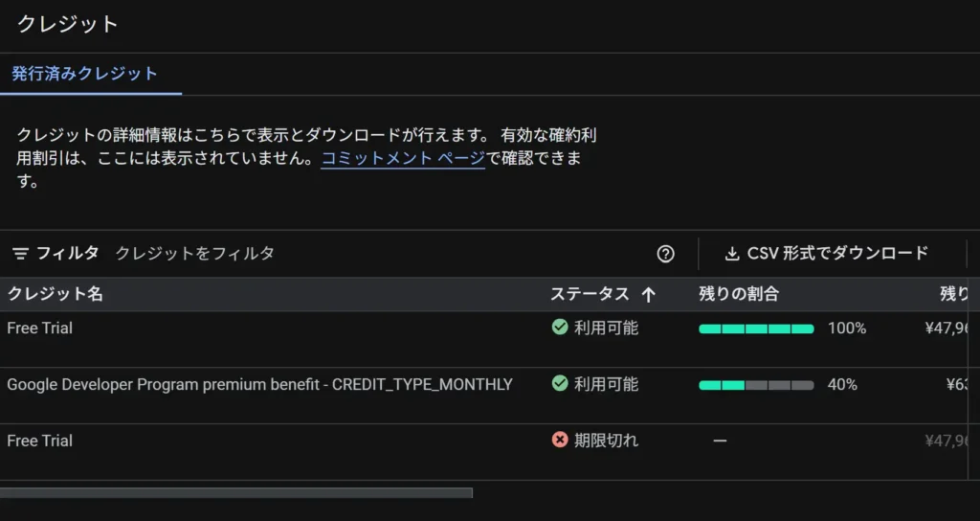Open the filter help question mark icon
The width and height of the screenshot is (980, 521).
[x=666, y=254]
